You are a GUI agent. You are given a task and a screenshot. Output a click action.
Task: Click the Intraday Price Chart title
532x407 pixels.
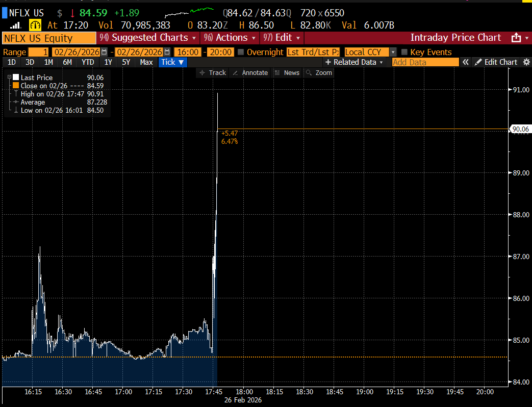tap(455, 38)
